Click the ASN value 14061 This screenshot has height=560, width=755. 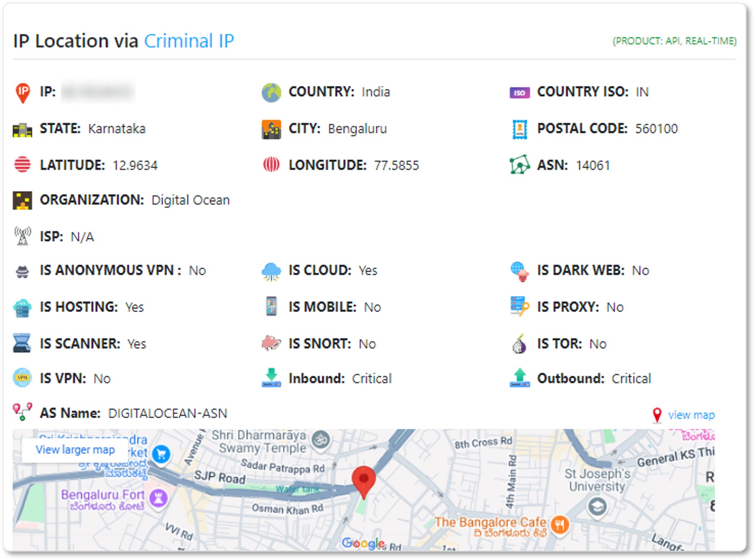tap(593, 166)
